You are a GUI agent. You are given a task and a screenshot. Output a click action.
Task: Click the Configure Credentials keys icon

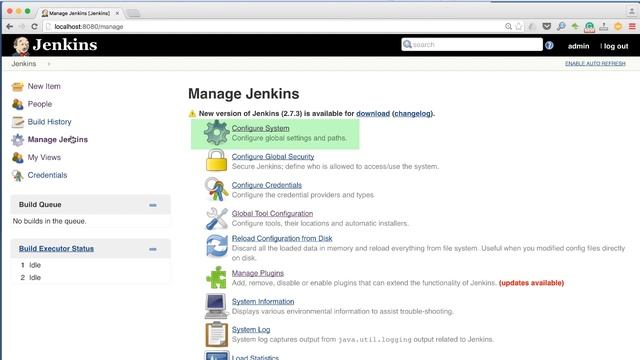pos(216,189)
